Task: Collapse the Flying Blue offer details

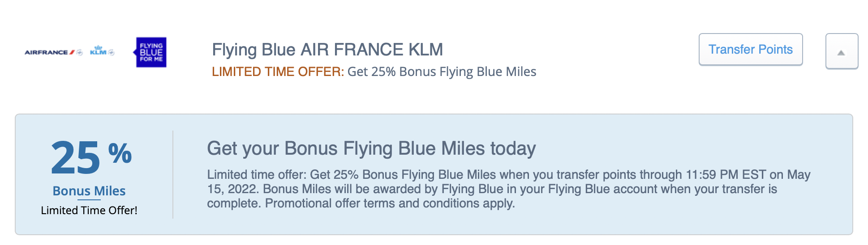Action: [842, 51]
